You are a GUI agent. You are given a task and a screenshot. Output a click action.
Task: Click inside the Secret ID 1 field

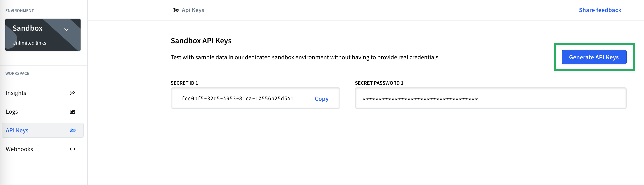[x=255, y=98]
